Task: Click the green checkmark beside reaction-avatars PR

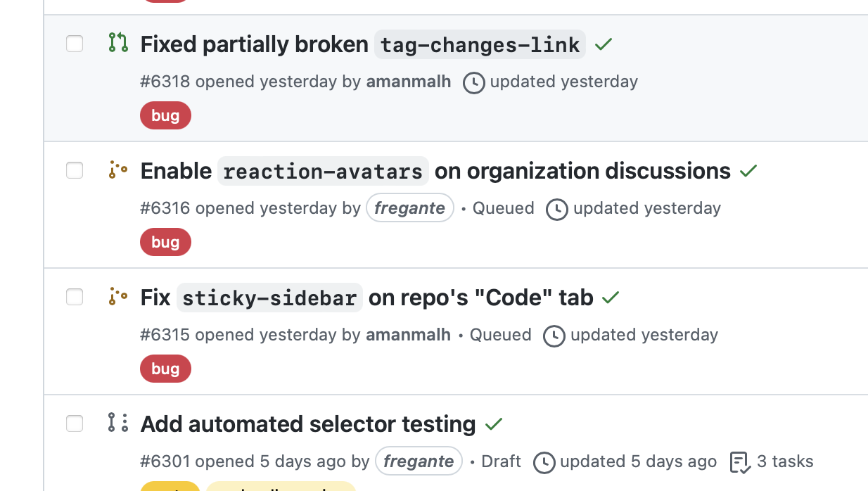Action: 748,170
